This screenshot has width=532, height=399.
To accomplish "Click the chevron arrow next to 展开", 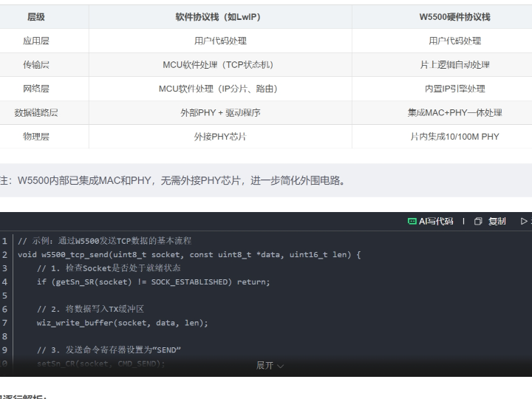I will click(x=280, y=366).
